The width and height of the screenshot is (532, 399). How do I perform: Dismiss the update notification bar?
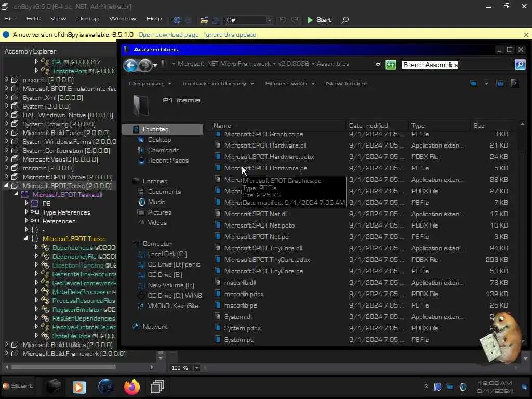(526, 35)
